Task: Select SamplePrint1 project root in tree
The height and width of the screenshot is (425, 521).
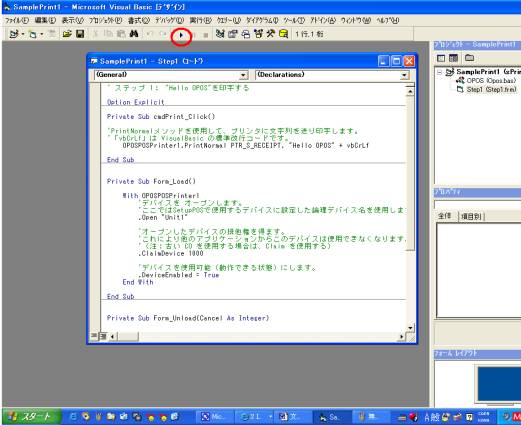Action: click(x=483, y=72)
